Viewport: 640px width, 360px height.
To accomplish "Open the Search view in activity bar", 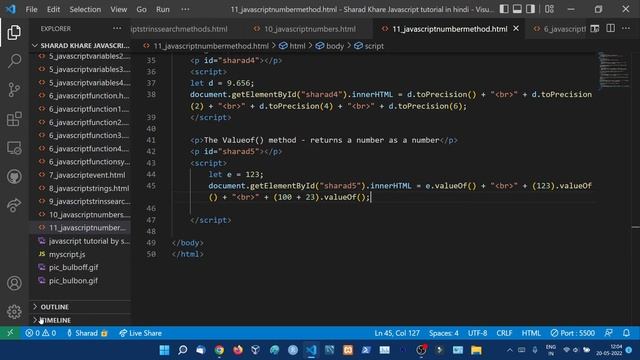I will coord(14,61).
